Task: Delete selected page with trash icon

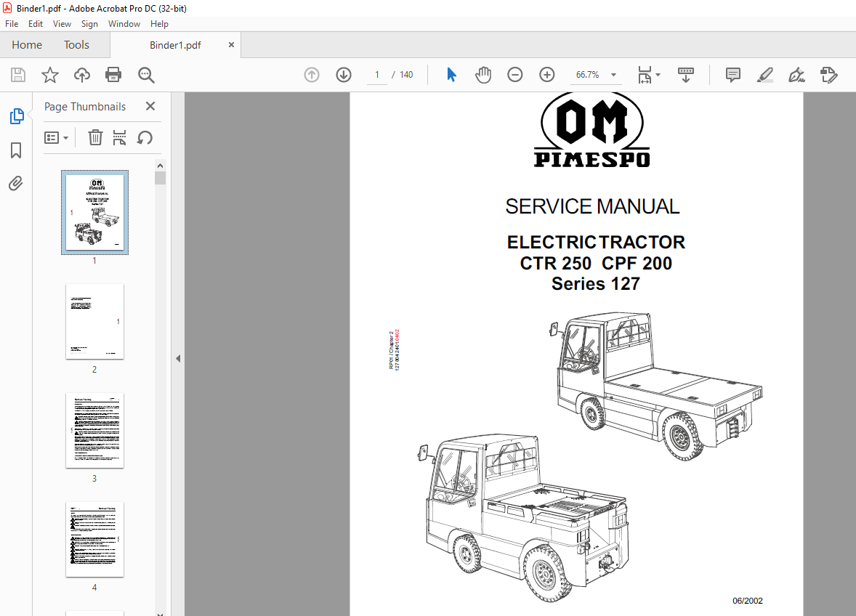Action: (95, 137)
